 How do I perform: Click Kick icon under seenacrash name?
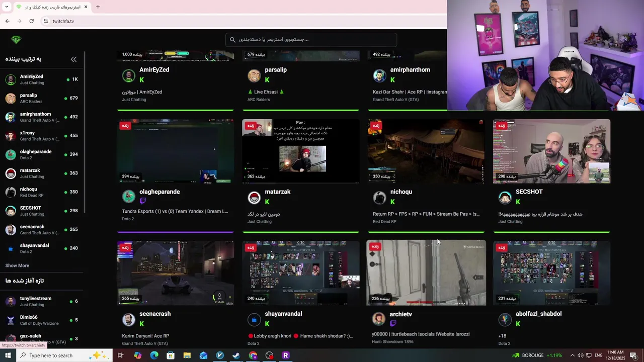pyautogui.click(x=142, y=324)
